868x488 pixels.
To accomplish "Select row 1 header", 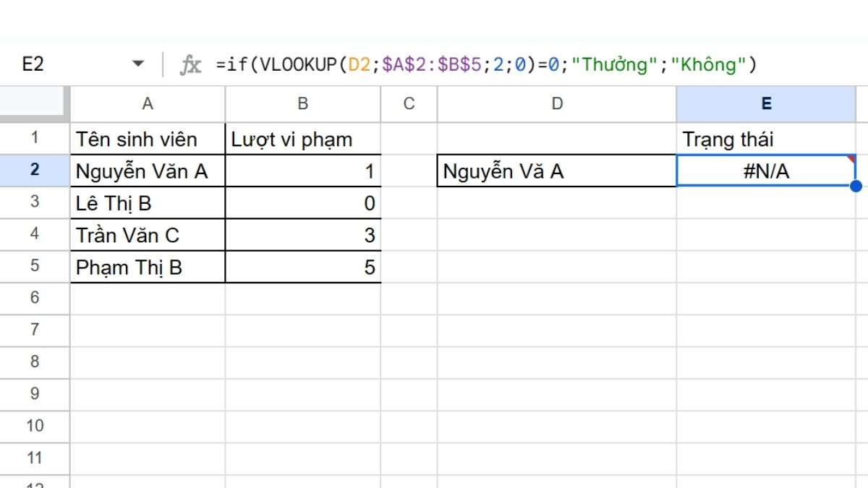I will pyautogui.click(x=35, y=137).
